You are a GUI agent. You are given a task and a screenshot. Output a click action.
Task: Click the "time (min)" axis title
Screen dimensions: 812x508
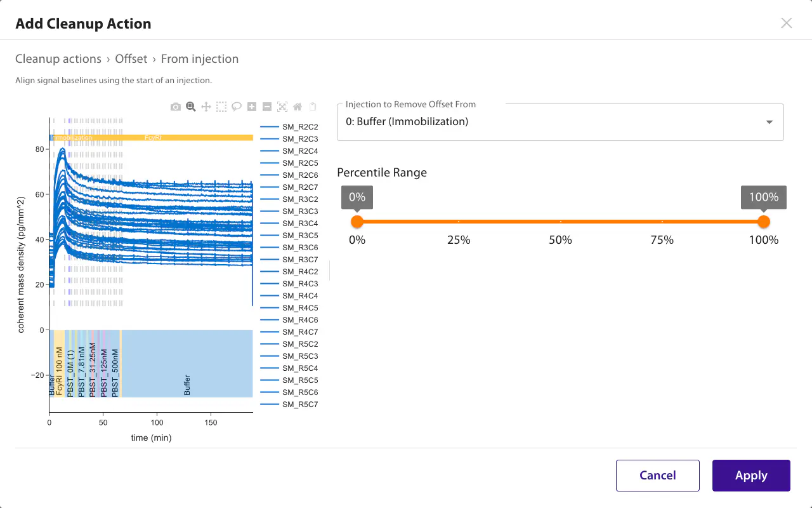point(151,438)
